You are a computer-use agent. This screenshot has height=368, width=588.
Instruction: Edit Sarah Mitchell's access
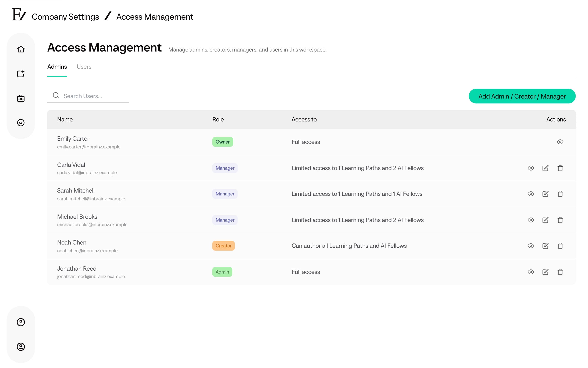(545, 194)
